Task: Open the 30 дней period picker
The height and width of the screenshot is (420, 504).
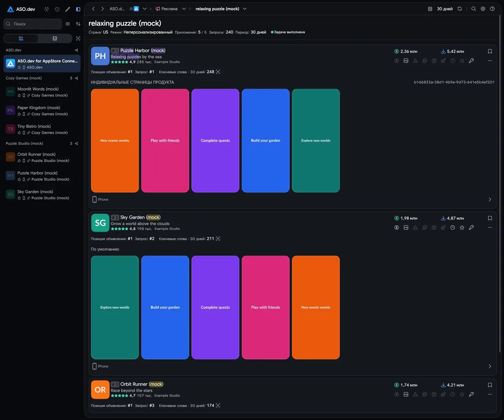Action: pyautogui.click(x=441, y=9)
